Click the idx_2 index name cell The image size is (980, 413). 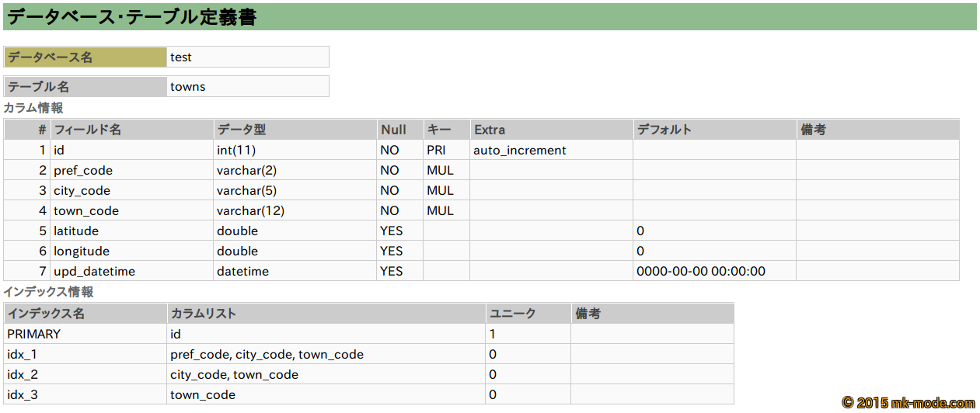coord(23,375)
